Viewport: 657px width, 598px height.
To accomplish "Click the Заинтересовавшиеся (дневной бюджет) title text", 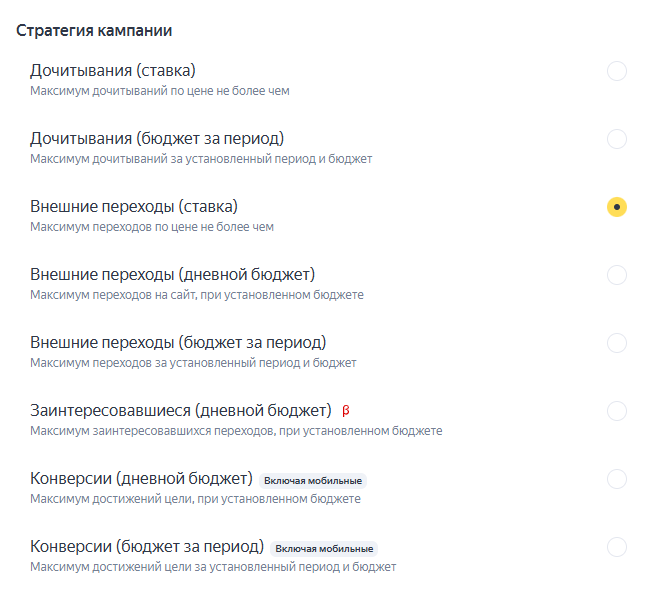I will (x=181, y=411).
